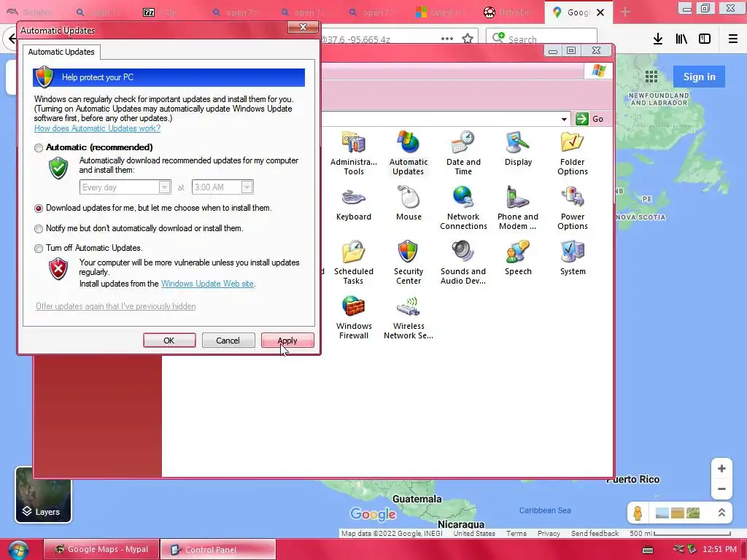Screen dimensions: 747x560
Task: Open the Terms link on the map
Action: [516, 533]
